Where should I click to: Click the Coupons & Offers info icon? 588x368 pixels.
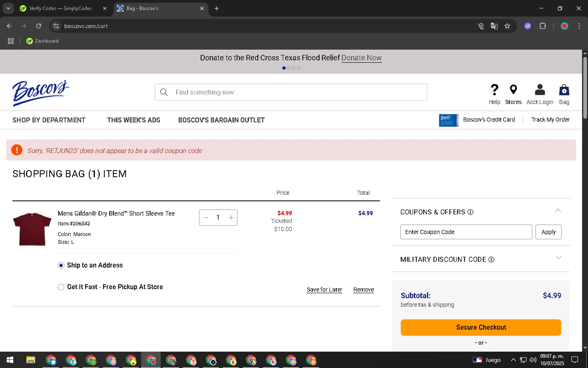(x=470, y=212)
